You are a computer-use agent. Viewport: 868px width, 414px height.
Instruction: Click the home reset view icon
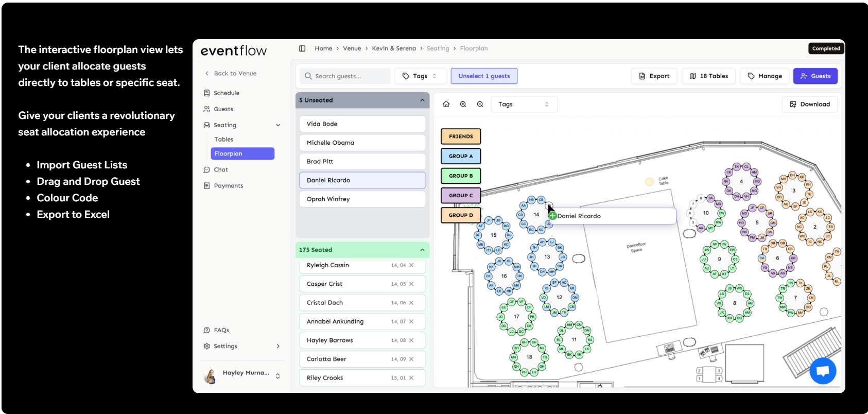click(446, 105)
